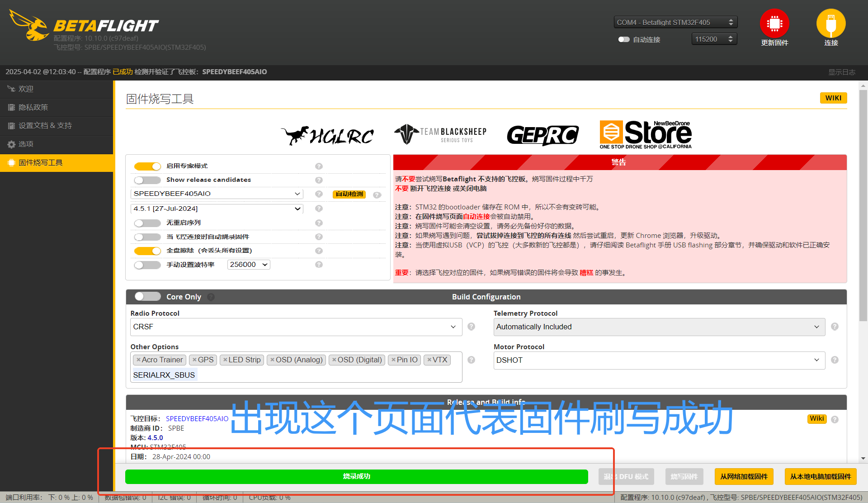Click the yellow USB Connect icon
The image size is (868, 503).
pos(831,24)
